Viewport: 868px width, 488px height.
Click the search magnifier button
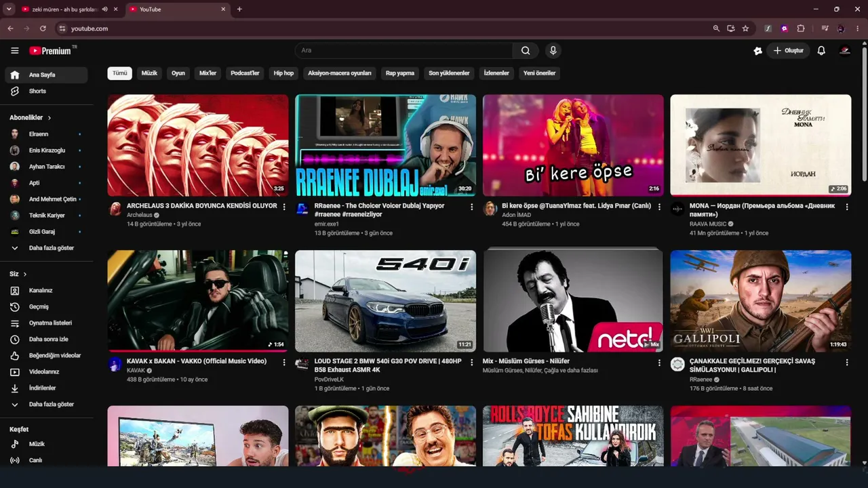pos(526,50)
